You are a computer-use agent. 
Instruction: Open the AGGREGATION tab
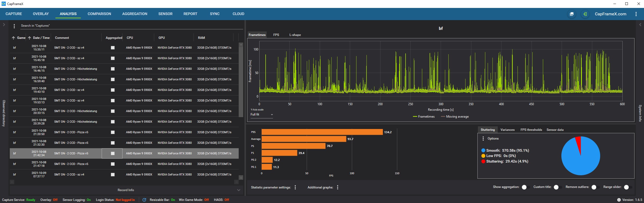click(x=135, y=14)
